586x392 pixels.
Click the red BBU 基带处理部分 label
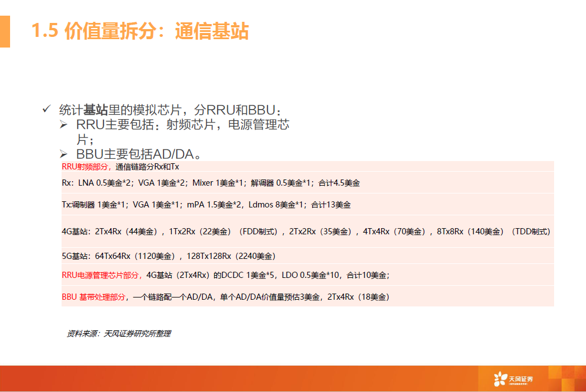[94, 297]
